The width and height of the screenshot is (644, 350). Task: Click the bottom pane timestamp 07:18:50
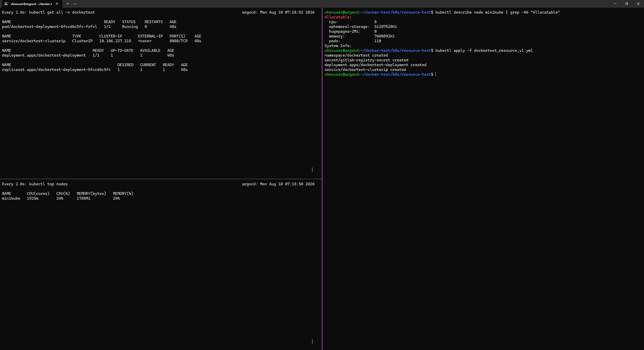click(294, 184)
